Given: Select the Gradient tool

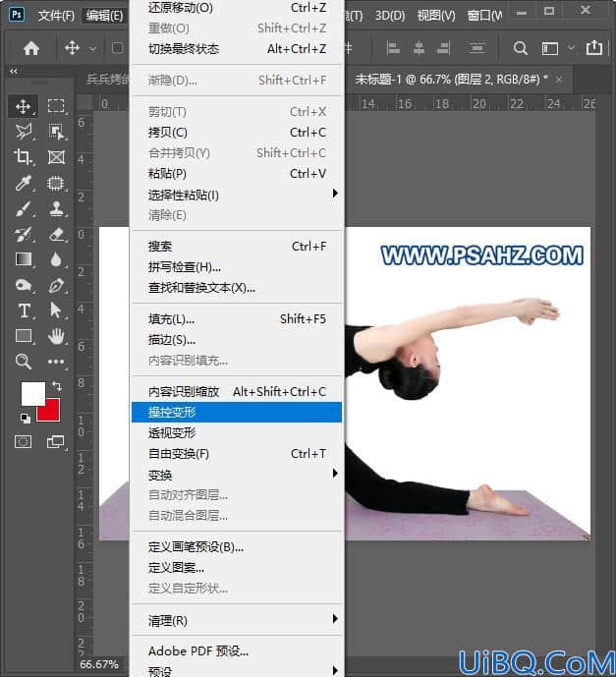Looking at the screenshot, I should (x=24, y=259).
